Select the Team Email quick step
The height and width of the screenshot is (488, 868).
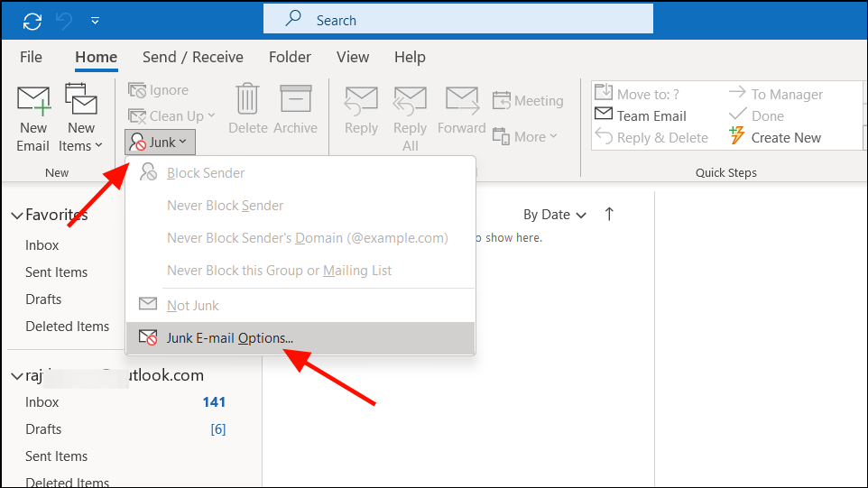click(640, 115)
